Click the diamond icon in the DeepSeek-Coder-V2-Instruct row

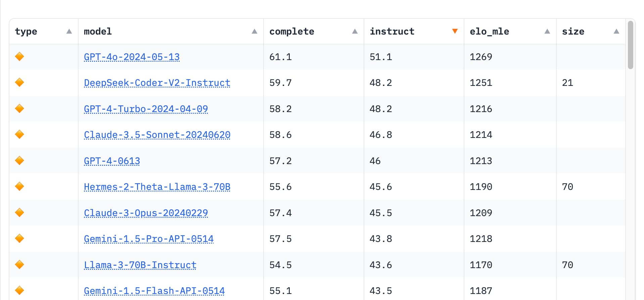click(19, 82)
